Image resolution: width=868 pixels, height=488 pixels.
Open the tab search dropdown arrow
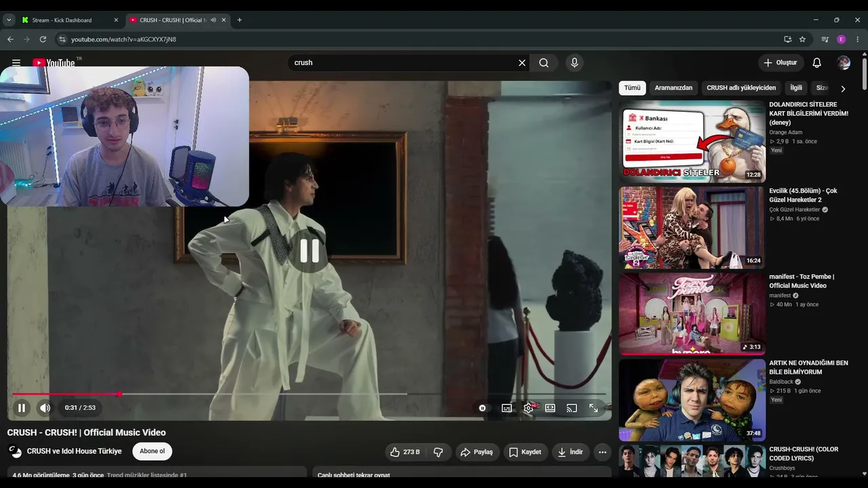click(9, 20)
